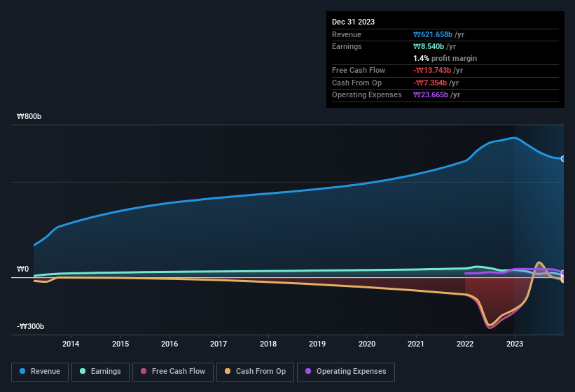The image size is (575, 392).
Task: Click the 2020 x-axis label
Action: (367, 344)
